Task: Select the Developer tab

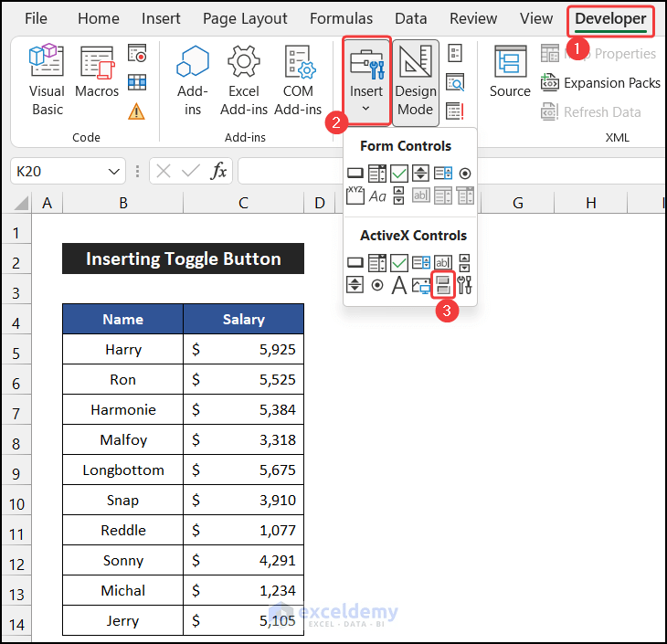Action: (x=610, y=19)
